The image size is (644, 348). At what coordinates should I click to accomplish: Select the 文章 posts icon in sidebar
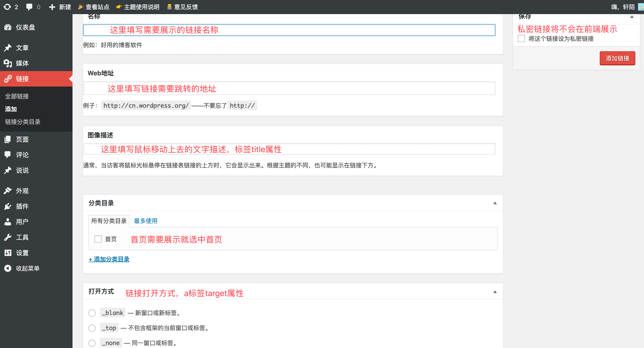click(8, 47)
